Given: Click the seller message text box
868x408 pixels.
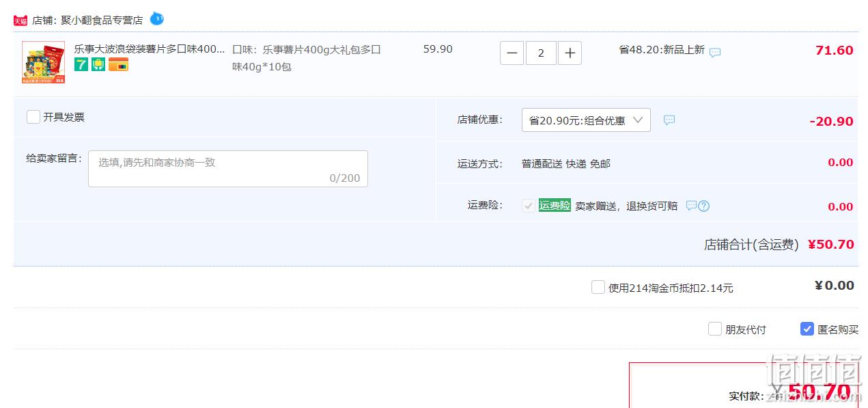Looking at the screenshot, I should click(x=228, y=169).
